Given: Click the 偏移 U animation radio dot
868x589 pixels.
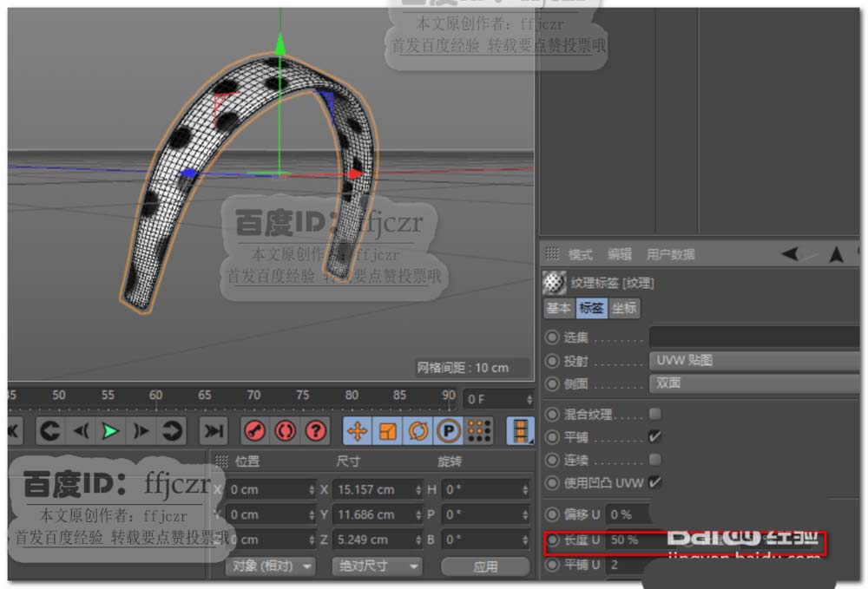Looking at the screenshot, I should pyautogui.click(x=552, y=514).
